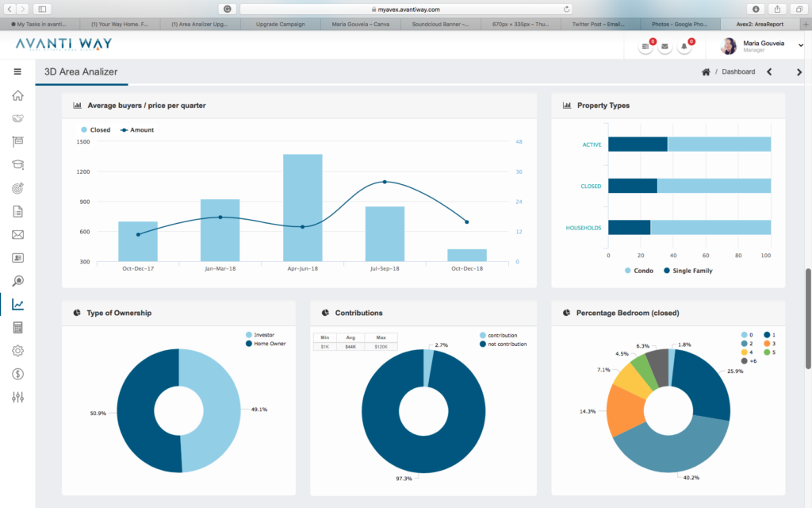Click the breadcrumb home icon link
812x508 pixels.
tap(706, 72)
